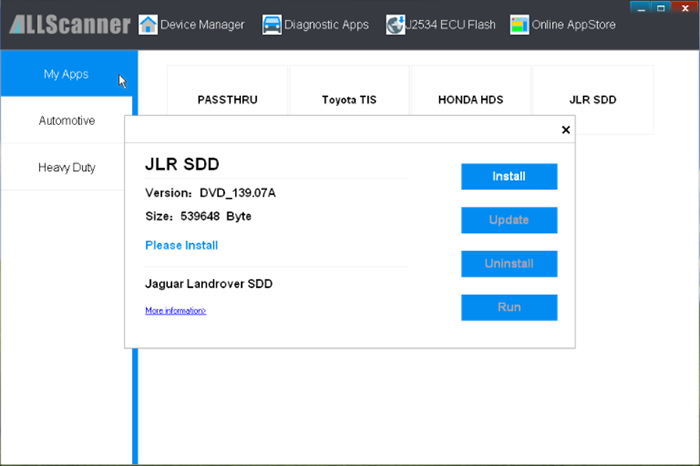Click the Online AppStore icon

click(x=519, y=25)
